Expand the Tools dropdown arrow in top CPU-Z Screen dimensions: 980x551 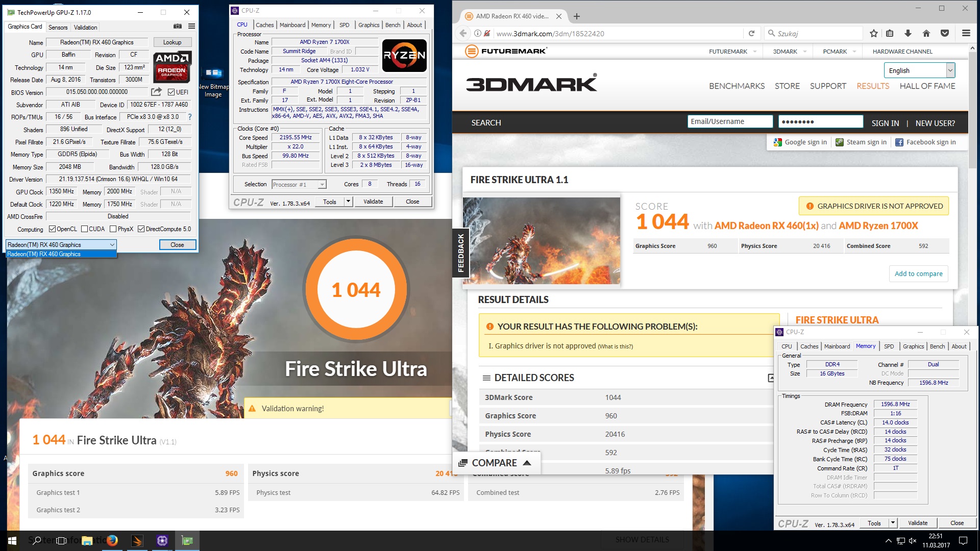(348, 202)
